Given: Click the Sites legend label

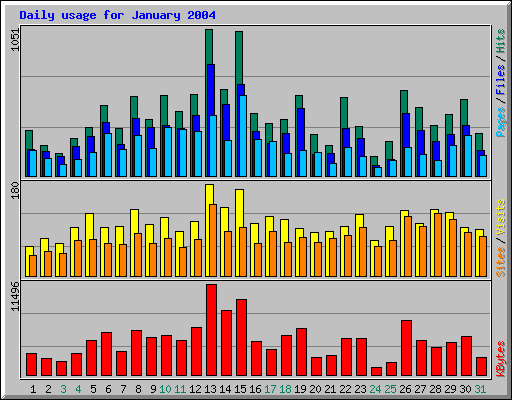Looking at the screenshot, I should (500, 262).
